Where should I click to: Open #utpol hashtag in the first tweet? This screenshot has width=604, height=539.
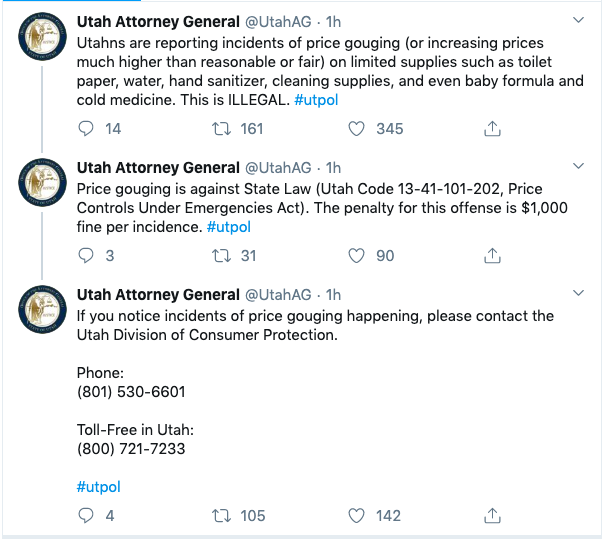(320, 99)
